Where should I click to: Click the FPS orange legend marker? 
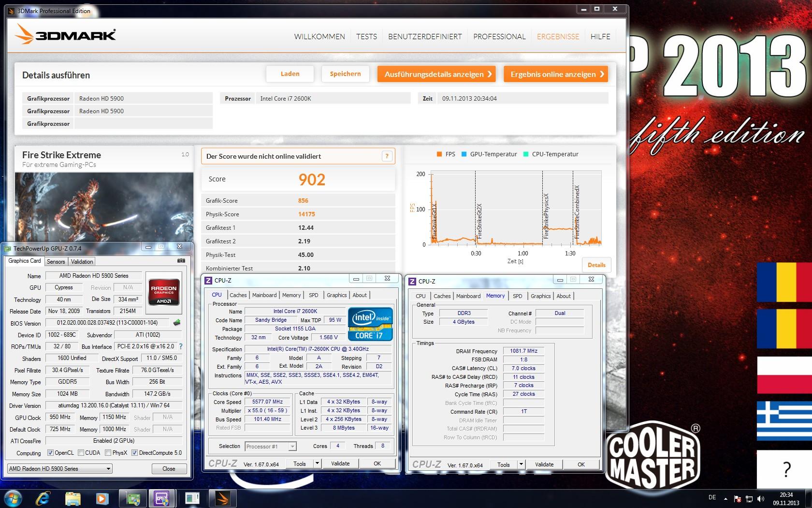coord(439,154)
